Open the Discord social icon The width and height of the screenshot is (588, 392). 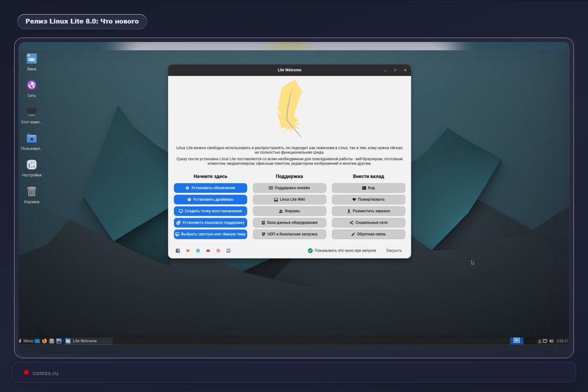pos(229,250)
